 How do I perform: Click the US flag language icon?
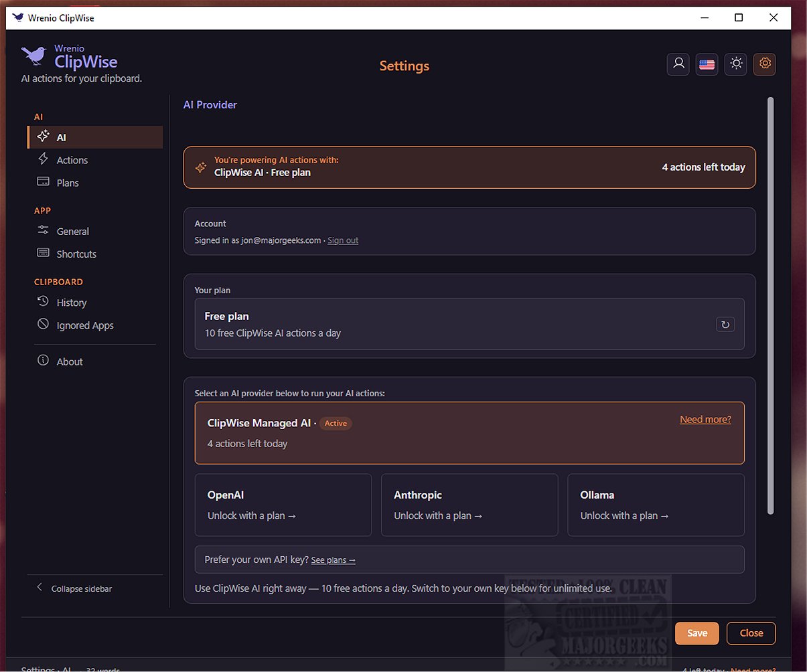click(x=707, y=64)
